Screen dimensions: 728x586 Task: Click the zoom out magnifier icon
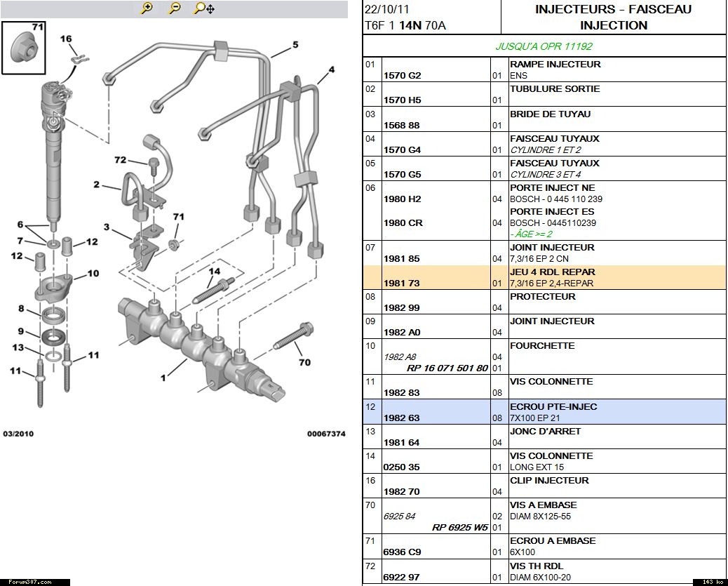tap(175, 8)
